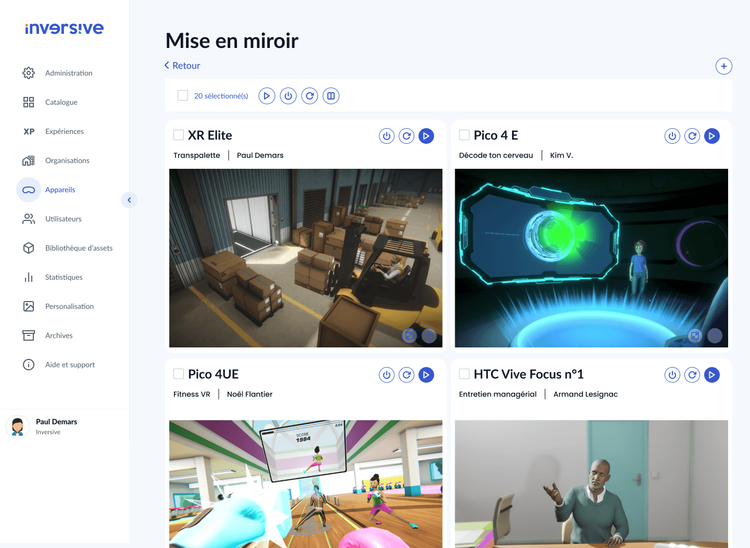Open the Archives menu item
750x548 pixels.
[59, 336]
